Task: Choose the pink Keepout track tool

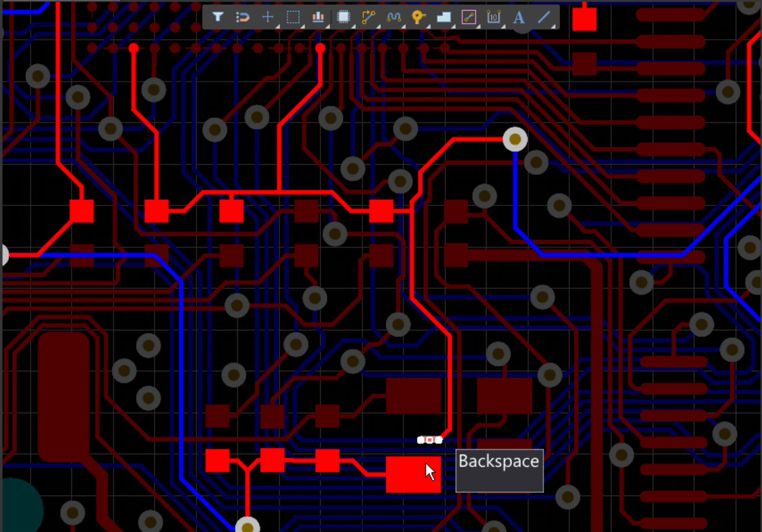Action: tap(469, 17)
